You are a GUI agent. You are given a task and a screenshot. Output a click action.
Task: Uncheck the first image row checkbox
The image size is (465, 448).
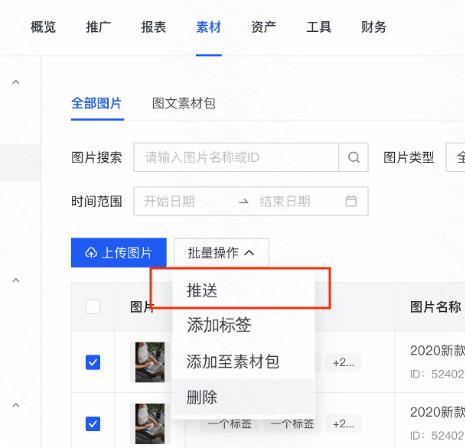[x=93, y=362]
